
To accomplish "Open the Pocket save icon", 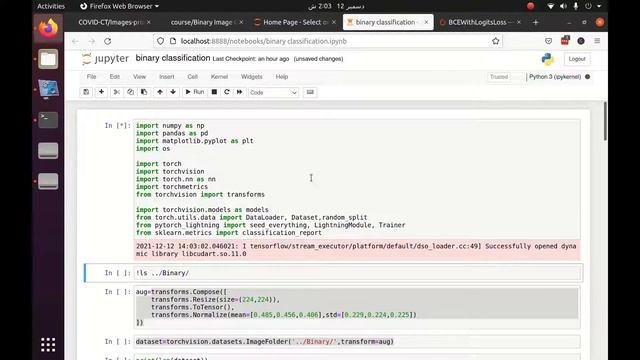I will pos(549,41).
